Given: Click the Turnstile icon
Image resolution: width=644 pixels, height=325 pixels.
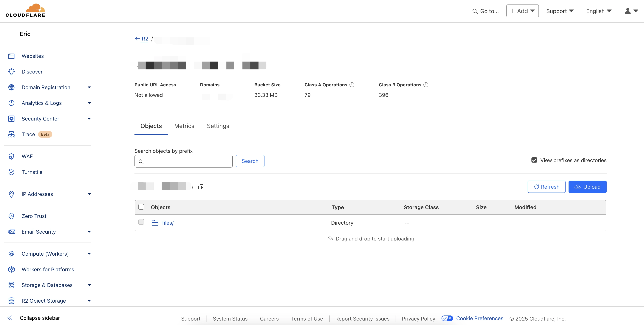Looking at the screenshot, I should pyautogui.click(x=12, y=172).
